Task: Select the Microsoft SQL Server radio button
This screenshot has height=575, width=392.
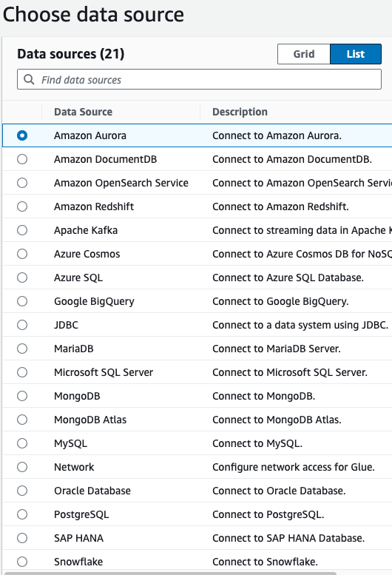Action: pyautogui.click(x=22, y=372)
